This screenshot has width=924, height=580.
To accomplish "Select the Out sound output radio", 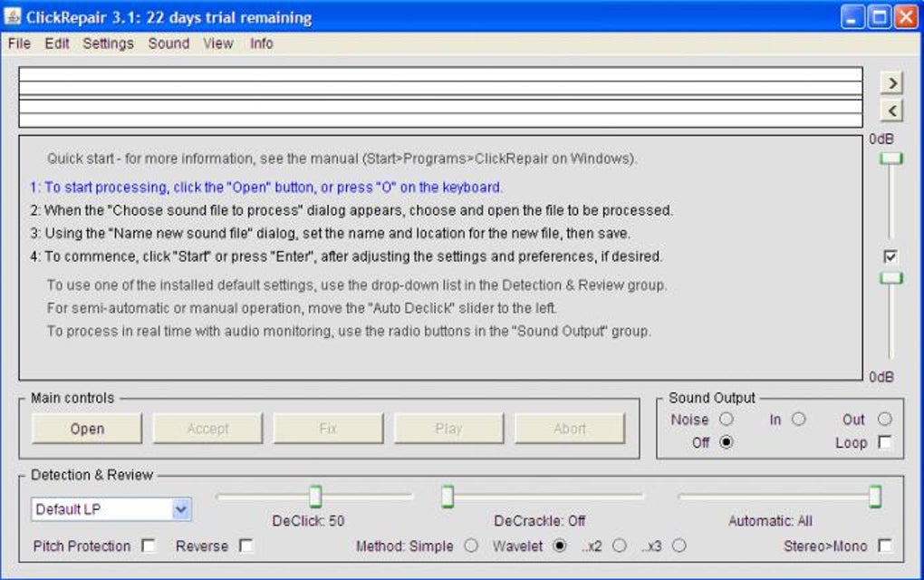I will 884,419.
